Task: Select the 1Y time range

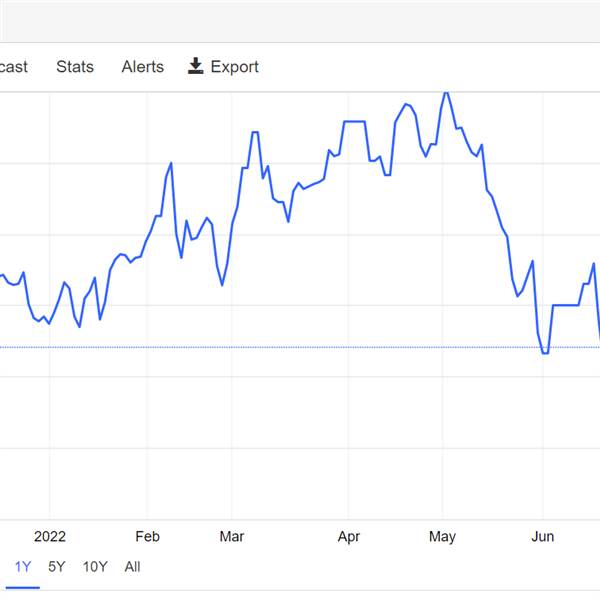Action: point(23,566)
